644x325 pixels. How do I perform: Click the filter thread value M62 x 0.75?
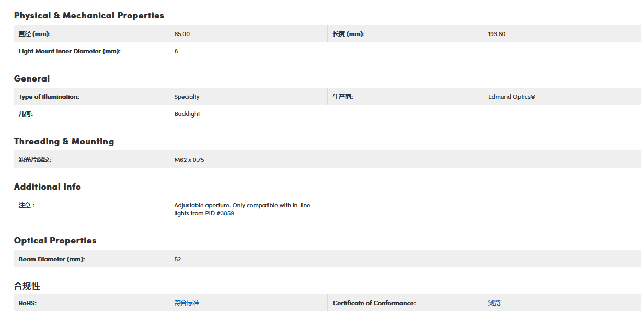(x=189, y=160)
